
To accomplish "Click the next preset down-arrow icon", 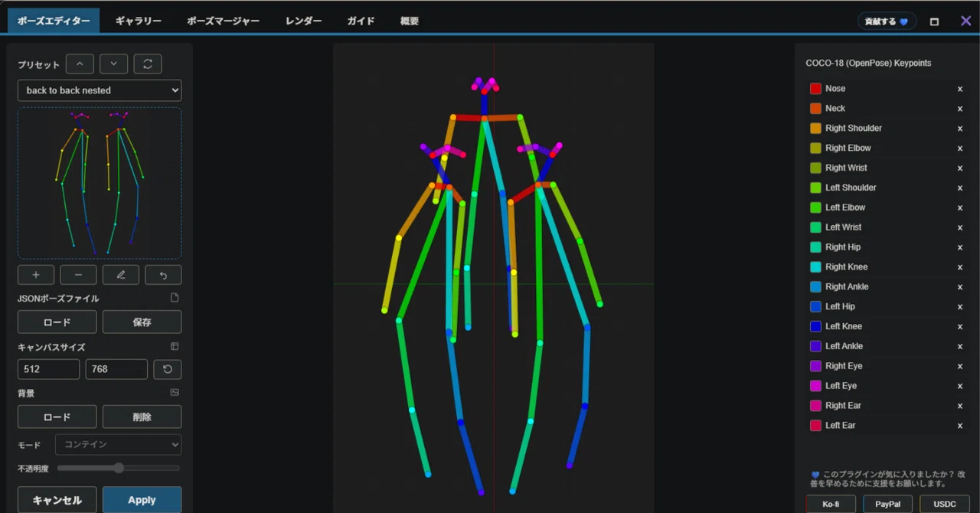I will tap(114, 64).
